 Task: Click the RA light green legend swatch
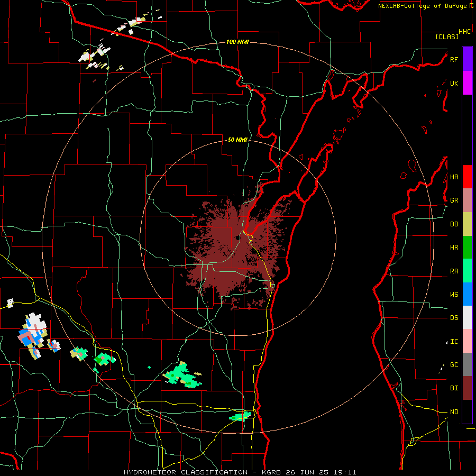[x=467, y=271]
